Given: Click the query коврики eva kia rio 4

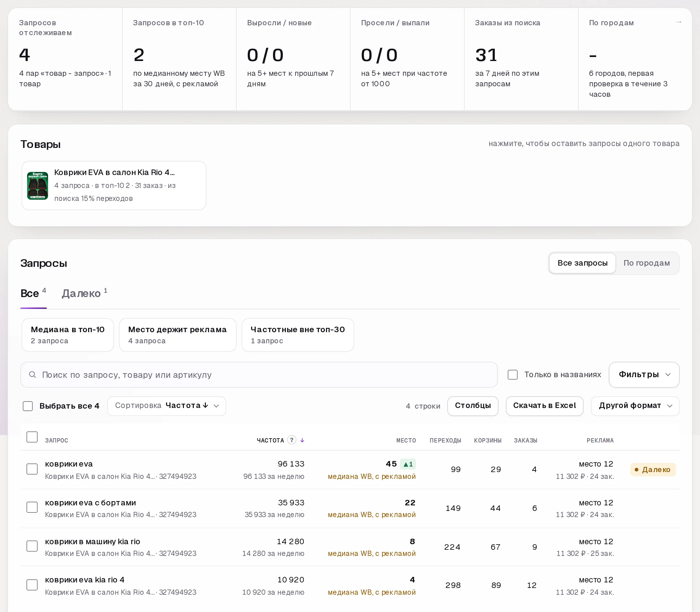Looking at the screenshot, I should [85, 580].
